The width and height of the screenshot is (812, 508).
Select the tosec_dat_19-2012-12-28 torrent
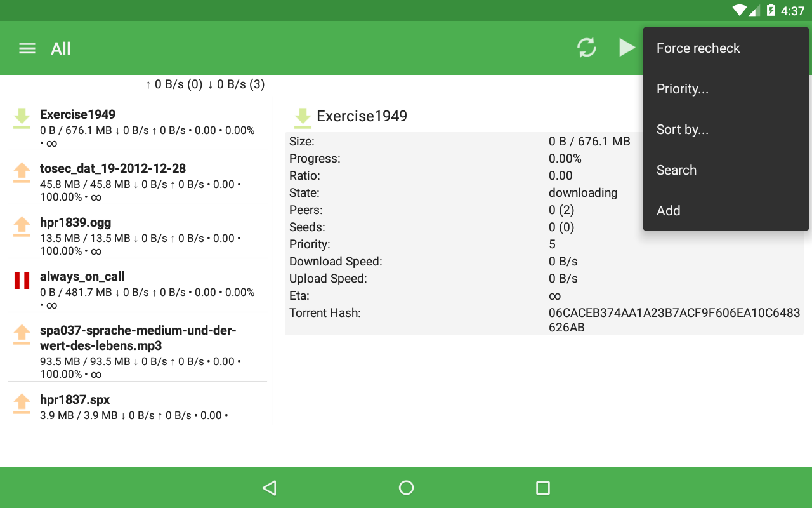tap(138, 177)
